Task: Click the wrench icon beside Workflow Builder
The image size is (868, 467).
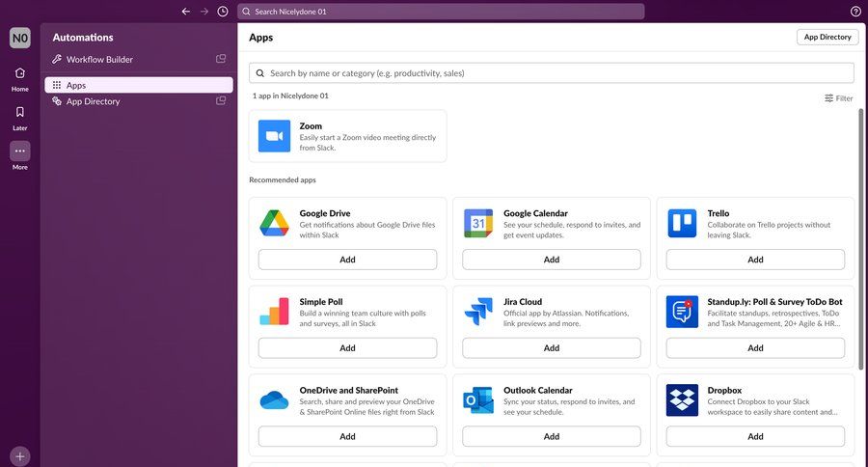Action: tap(57, 59)
